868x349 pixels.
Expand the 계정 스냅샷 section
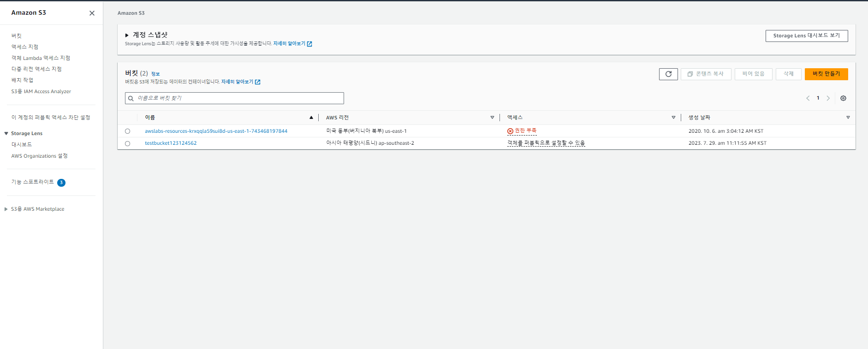127,35
